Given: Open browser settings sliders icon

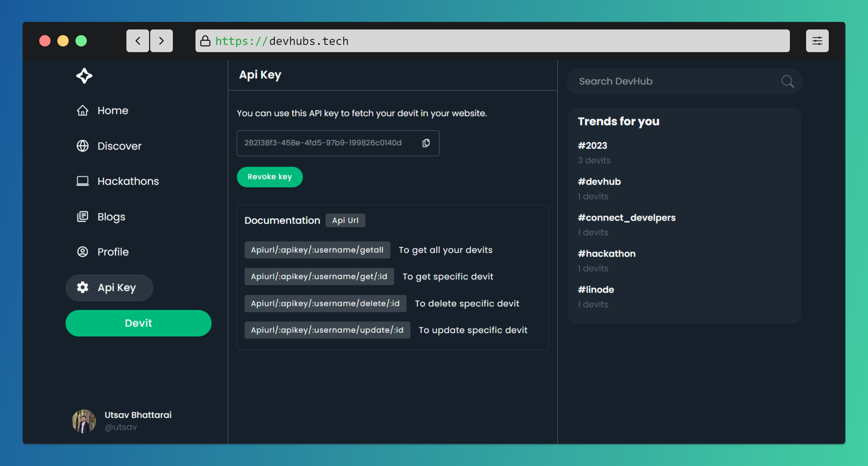Looking at the screenshot, I should [817, 41].
